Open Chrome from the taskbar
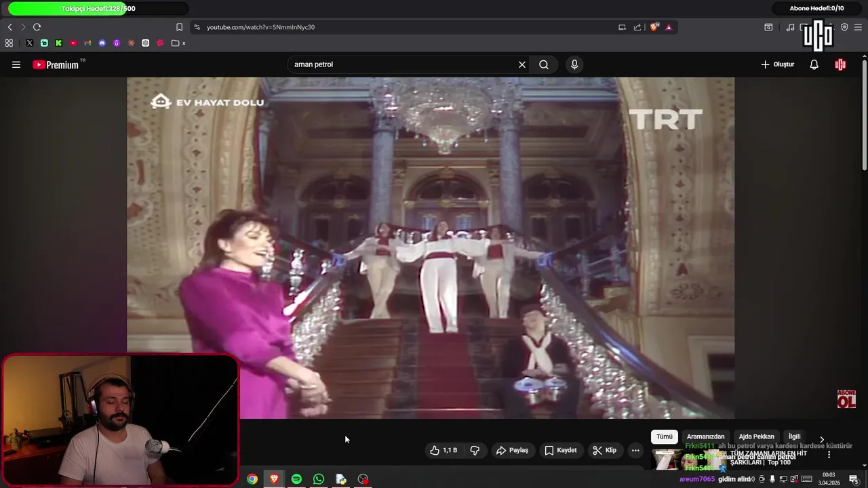The height and width of the screenshot is (488, 868). click(x=252, y=479)
